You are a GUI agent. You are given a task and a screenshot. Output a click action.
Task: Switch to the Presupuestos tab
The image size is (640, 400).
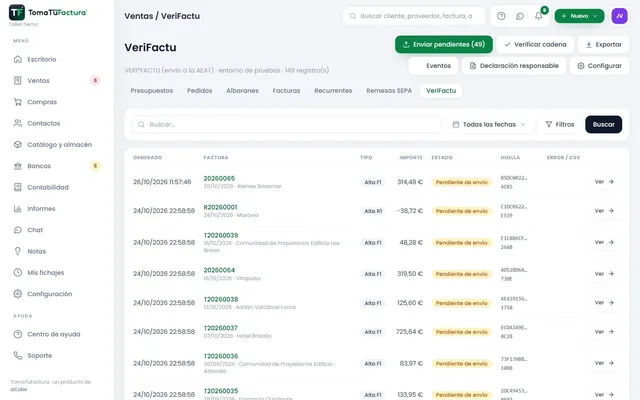click(151, 91)
